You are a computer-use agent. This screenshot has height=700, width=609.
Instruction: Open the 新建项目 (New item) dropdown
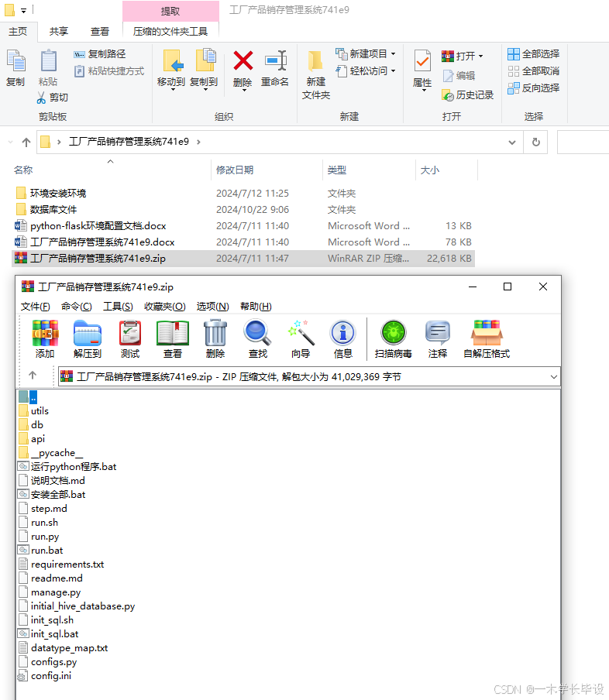pyautogui.click(x=393, y=54)
